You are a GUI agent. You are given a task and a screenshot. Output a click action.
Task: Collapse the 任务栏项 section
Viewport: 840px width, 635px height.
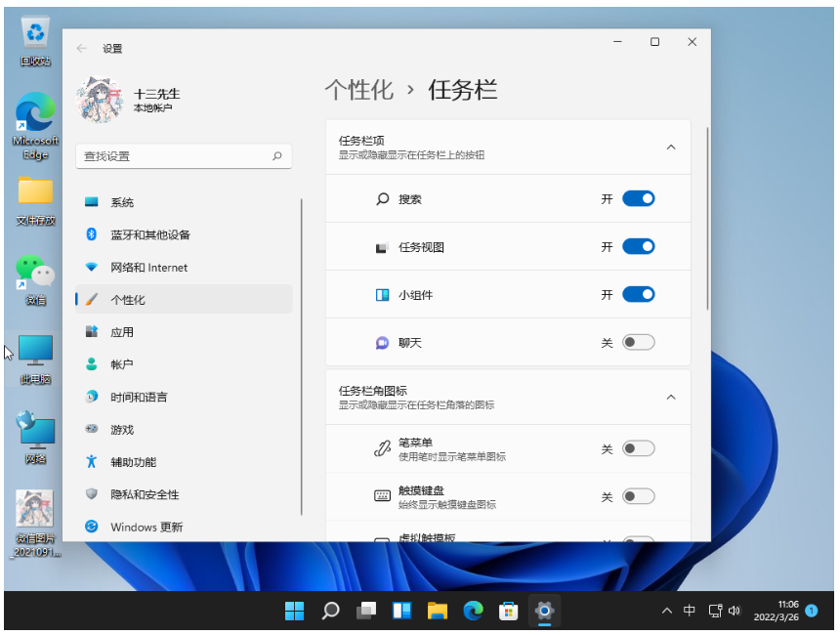pos(670,148)
